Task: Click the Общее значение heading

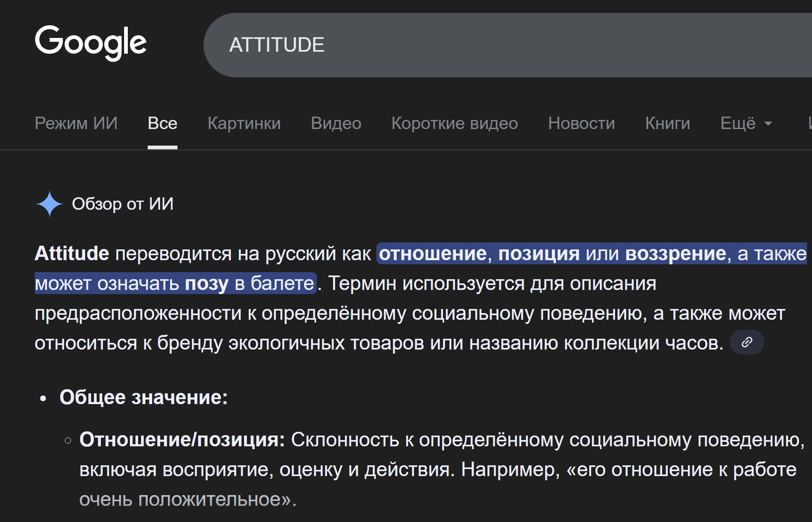Action: click(144, 397)
